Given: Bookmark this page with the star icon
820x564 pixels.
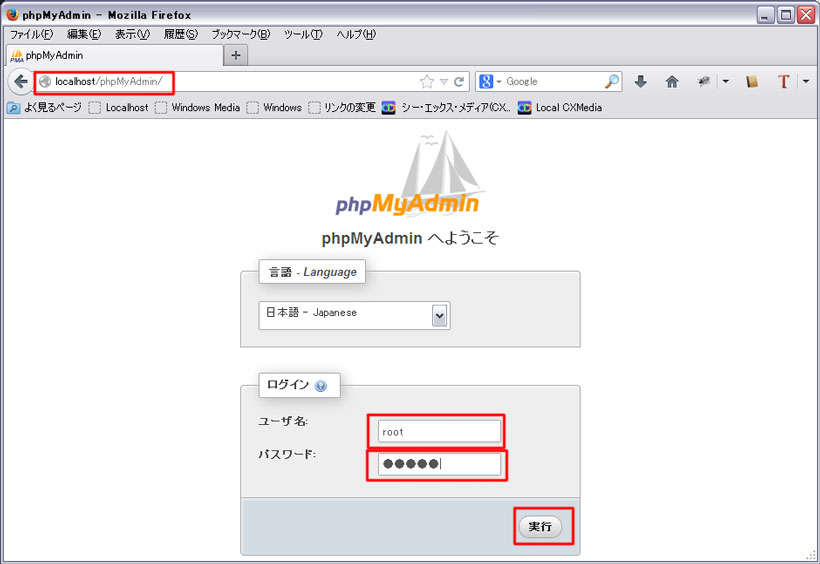Looking at the screenshot, I should pos(427,82).
